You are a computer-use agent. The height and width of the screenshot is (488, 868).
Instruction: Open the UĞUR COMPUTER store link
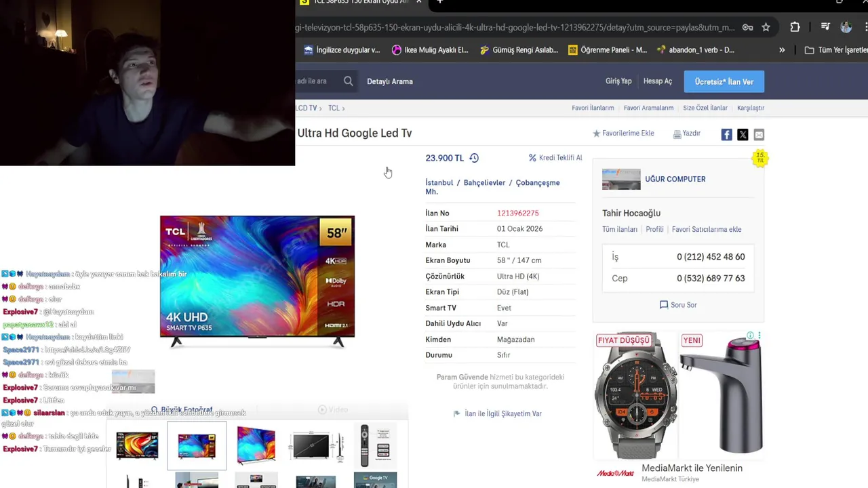(675, 179)
